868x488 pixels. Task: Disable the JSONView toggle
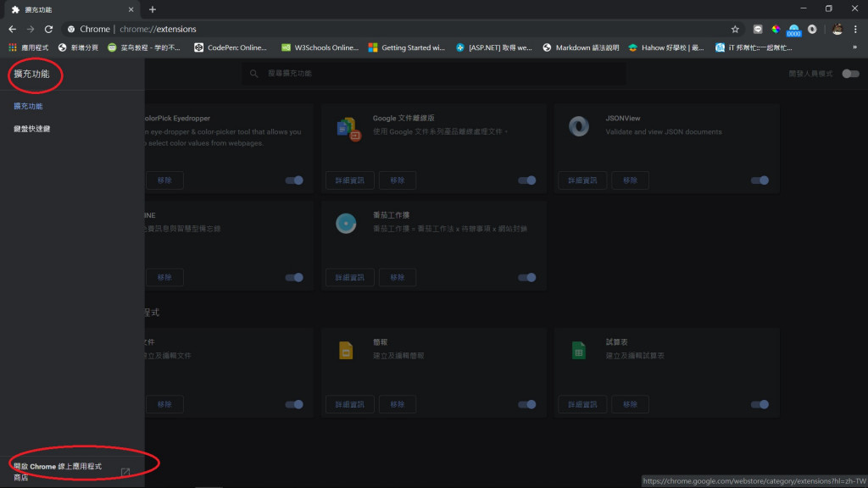[x=759, y=180]
